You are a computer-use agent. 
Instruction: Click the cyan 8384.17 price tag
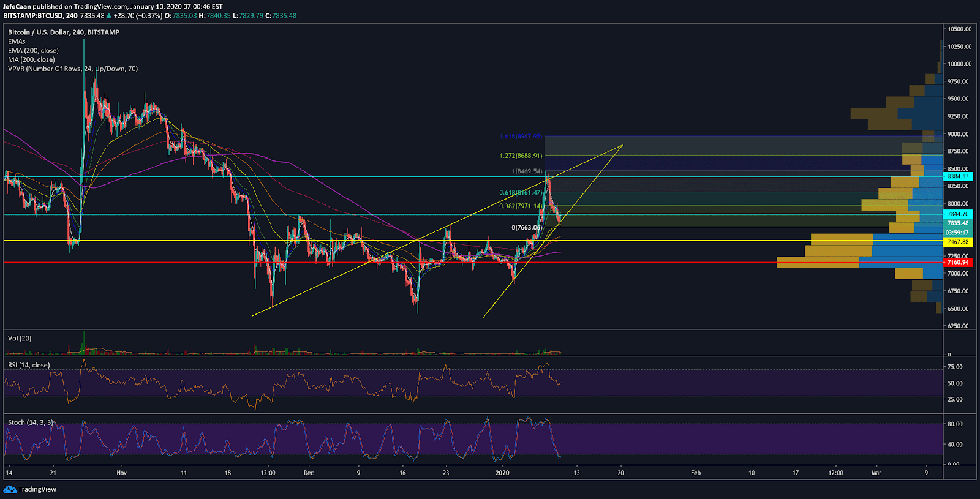(958, 176)
